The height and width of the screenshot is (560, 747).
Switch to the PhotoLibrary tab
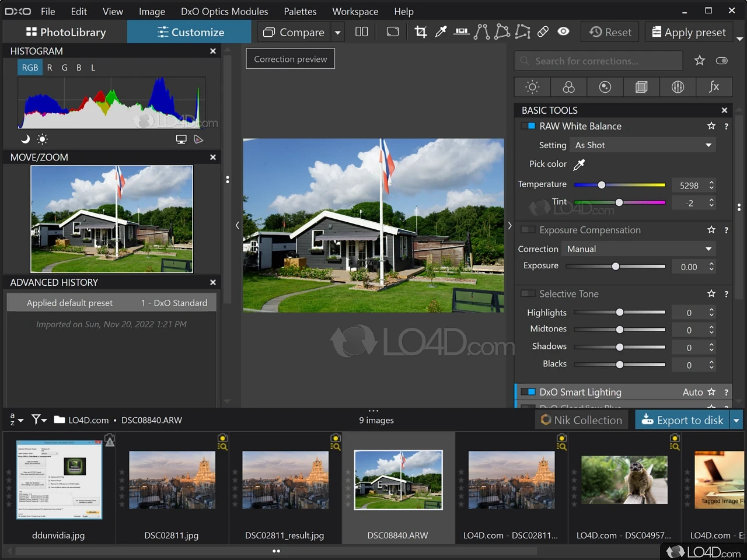(65, 32)
